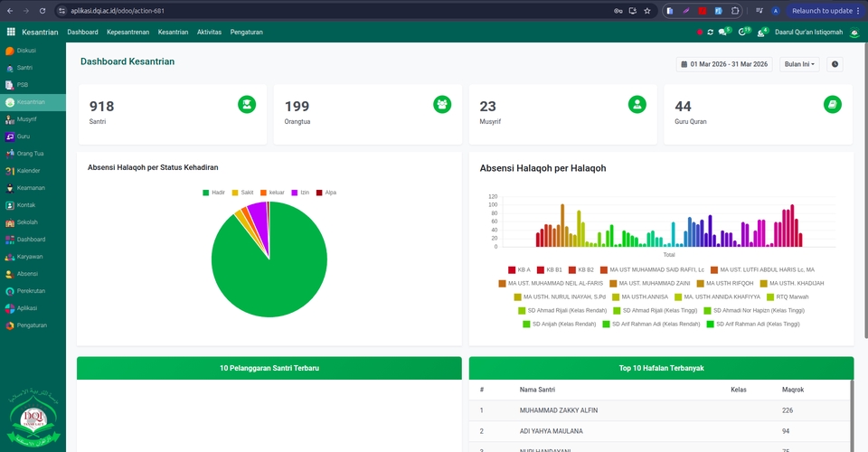The height and width of the screenshot is (452, 868).
Task: Click the refresh icon in top bar
Action: pos(710,32)
